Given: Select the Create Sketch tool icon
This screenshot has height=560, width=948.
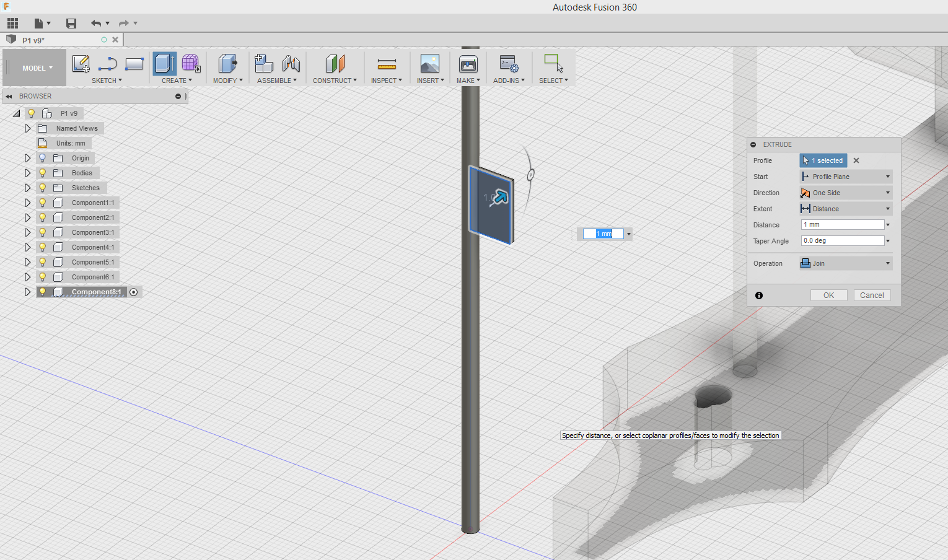Looking at the screenshot, I should point(81,64).
